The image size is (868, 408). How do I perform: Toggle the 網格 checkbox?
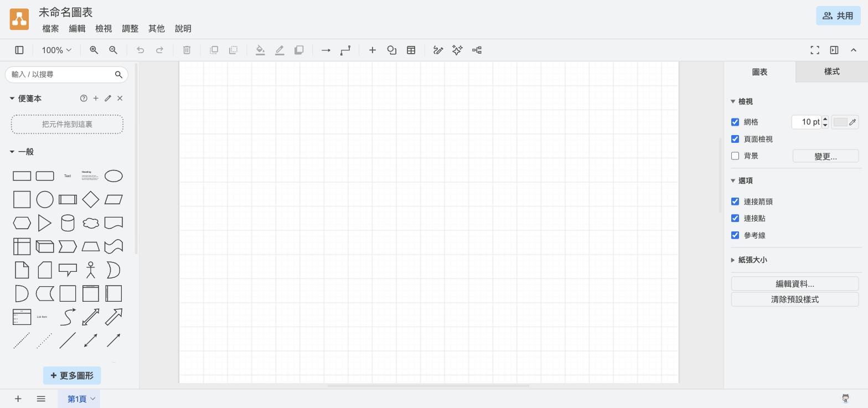point(735,122)
